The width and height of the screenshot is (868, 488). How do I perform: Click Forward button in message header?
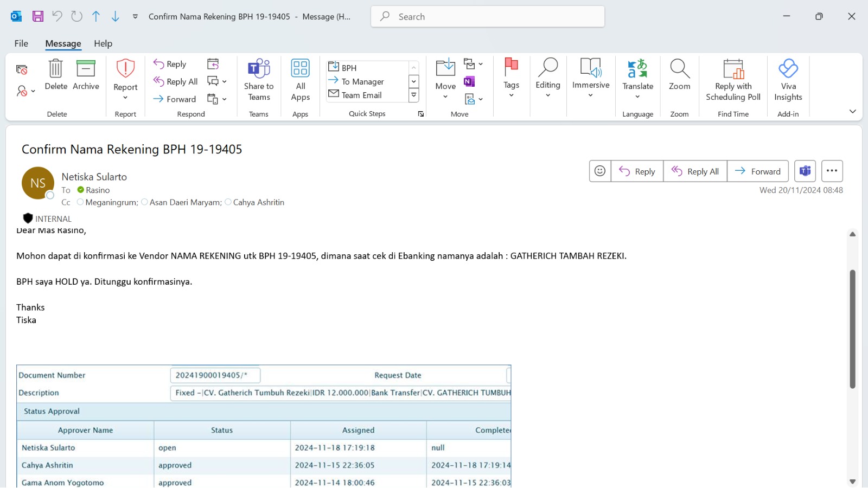pyautogui.click(x=757, y=171)
